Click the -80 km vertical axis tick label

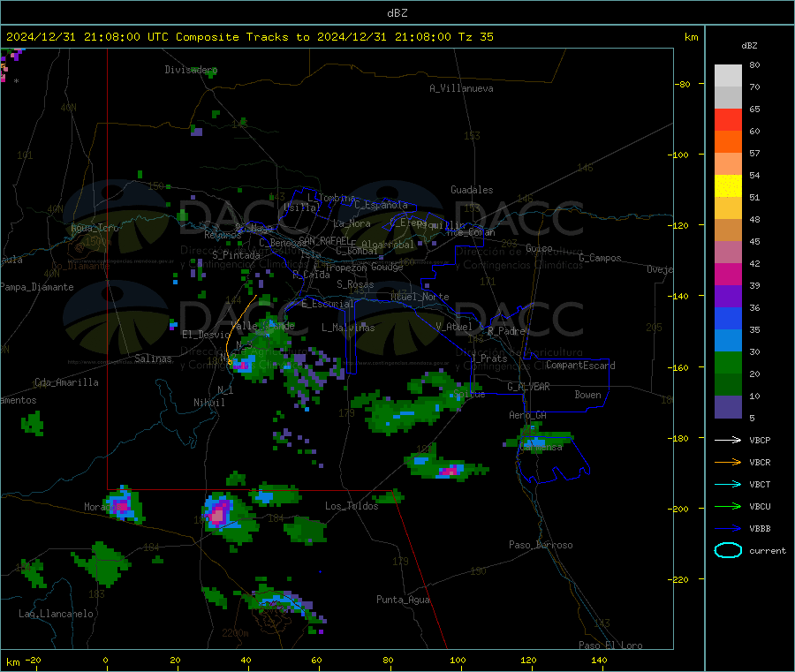click(x=683, y=84)
